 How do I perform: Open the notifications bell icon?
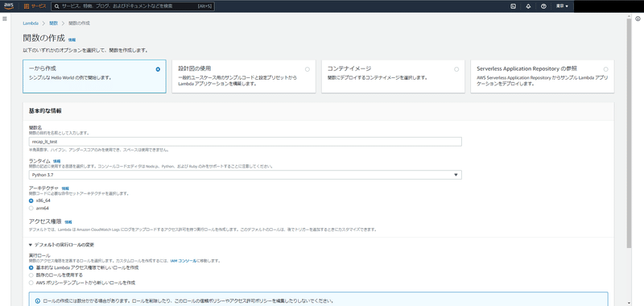point(528,6)
